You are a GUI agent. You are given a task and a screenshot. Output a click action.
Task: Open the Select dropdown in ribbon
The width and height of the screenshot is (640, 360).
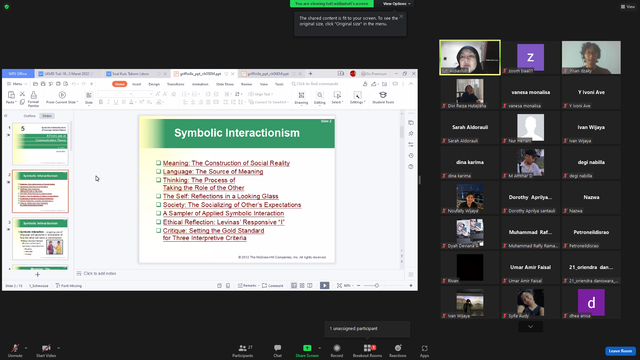click(337, 98)
